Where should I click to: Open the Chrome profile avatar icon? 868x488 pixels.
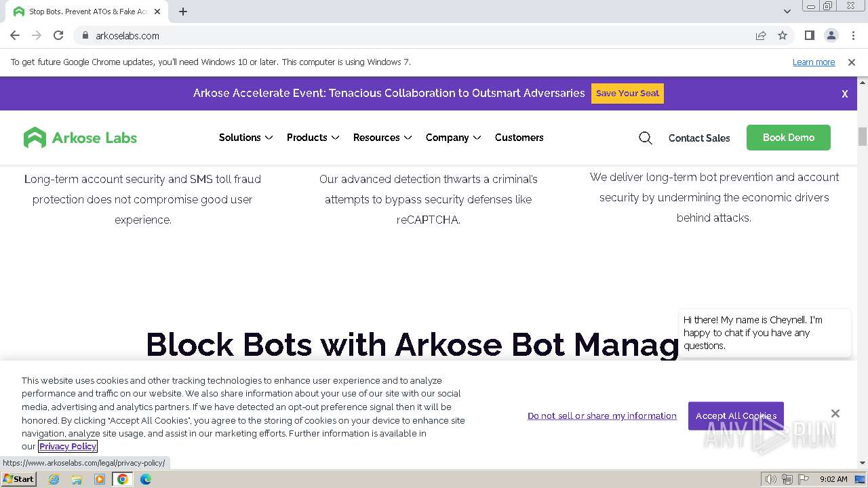(831, 36)
